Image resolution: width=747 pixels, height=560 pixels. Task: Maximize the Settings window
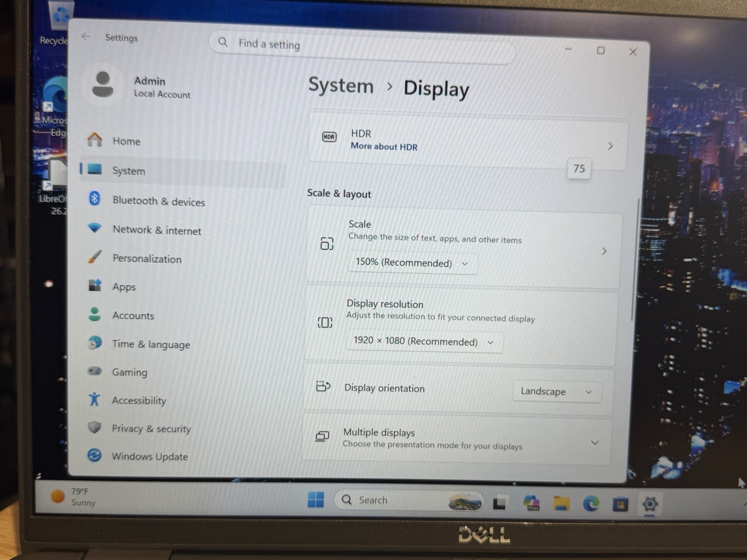point(600,50)
